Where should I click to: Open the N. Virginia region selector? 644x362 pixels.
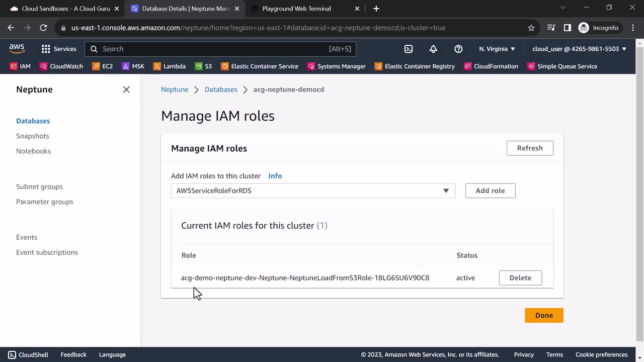(497, 49)
